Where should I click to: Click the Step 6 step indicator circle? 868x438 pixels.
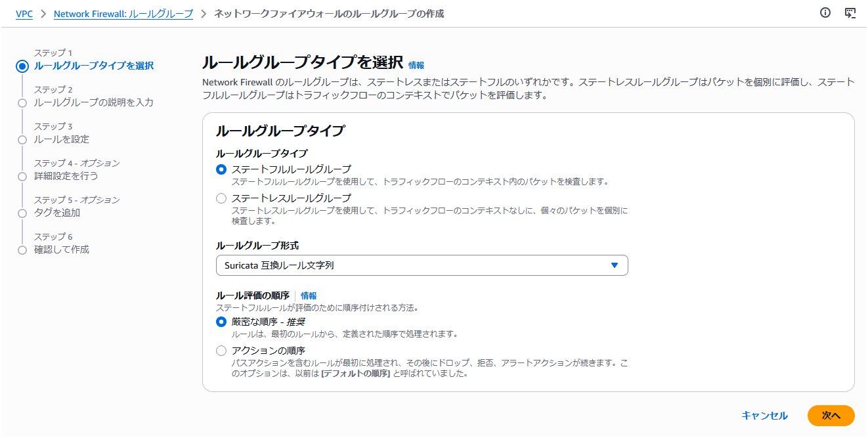[x=22, y=250]
